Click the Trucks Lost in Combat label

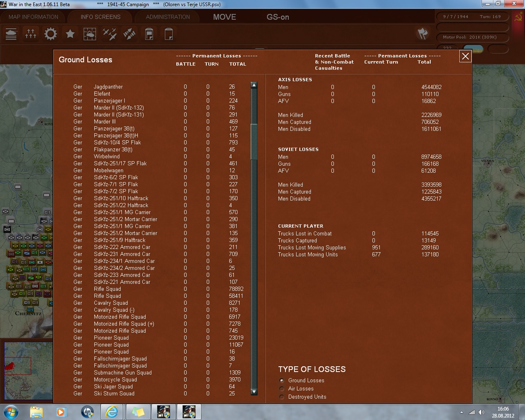[305, 233]
